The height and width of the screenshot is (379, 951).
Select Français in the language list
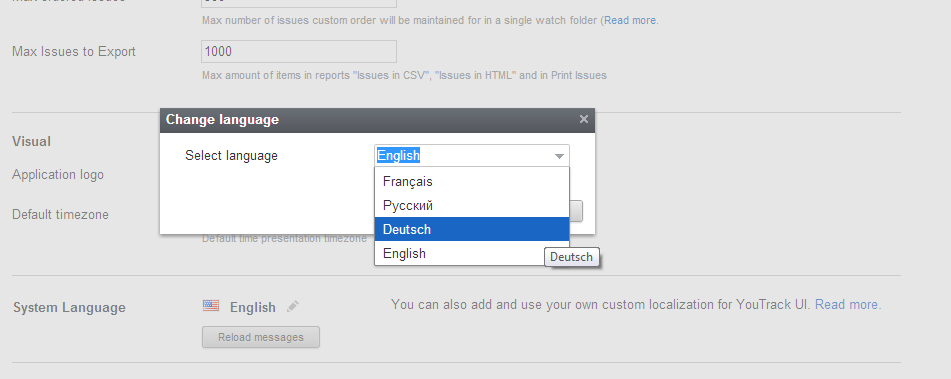(471, 181)
